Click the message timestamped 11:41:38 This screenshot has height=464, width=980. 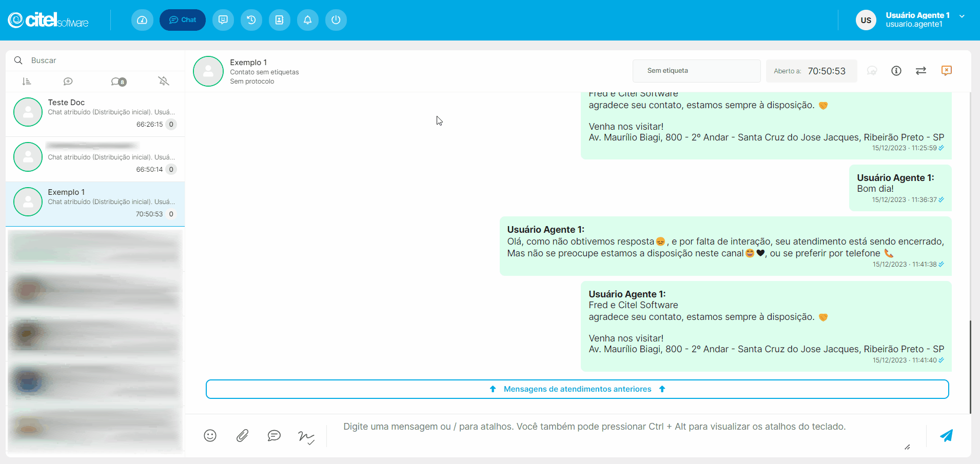pyautogui.click(x=726, y=246)
